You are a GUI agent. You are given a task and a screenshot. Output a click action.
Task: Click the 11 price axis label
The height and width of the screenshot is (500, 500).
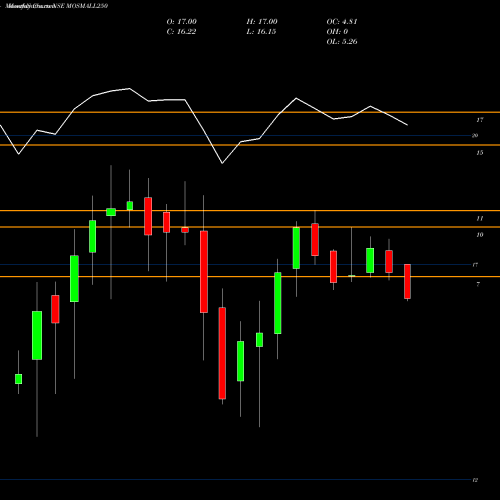[480, 218]
